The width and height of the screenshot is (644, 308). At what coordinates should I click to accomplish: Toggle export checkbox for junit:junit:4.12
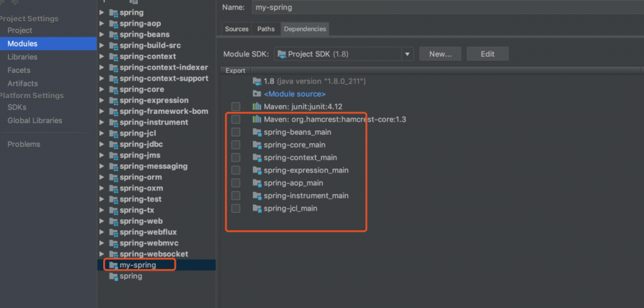point(236,107)
